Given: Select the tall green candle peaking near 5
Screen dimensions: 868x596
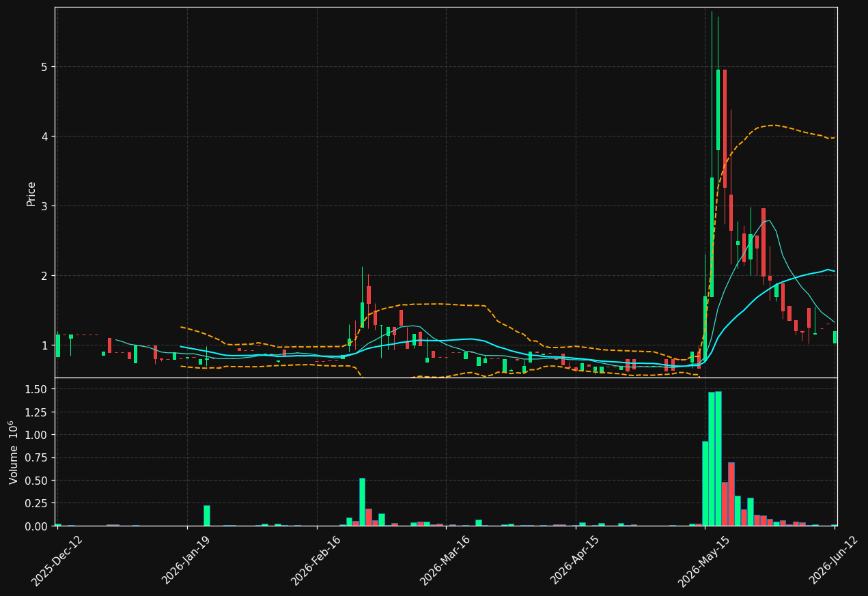Looking at the screenshot, I should click(x=718, y=110).
